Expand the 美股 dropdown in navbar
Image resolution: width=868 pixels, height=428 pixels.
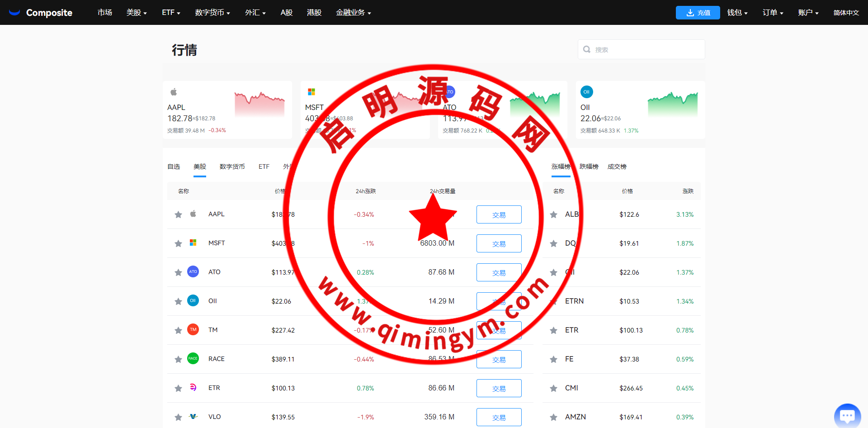pos(137,13)
